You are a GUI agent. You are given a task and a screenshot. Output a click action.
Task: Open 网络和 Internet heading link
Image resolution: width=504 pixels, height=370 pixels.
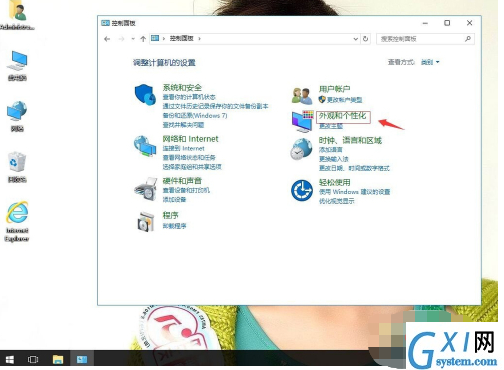click(190, 139)
